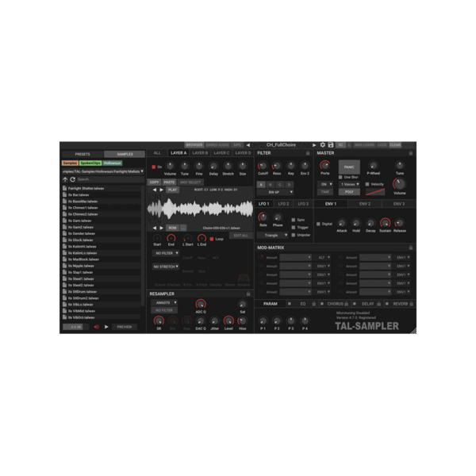The image size is (476, 476).
Task: Open the NO FILTER layer dropdown
Action: point(166,253)
